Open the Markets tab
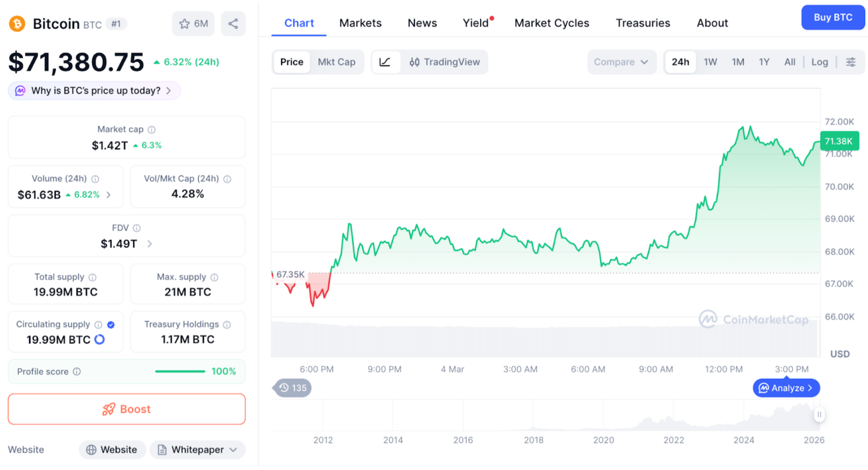 click(360, 23)
